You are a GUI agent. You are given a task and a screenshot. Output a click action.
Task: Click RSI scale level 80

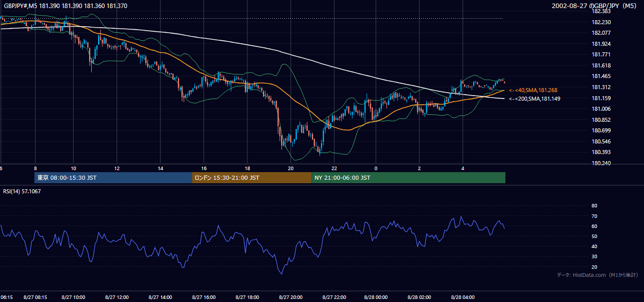click(594, 206)
